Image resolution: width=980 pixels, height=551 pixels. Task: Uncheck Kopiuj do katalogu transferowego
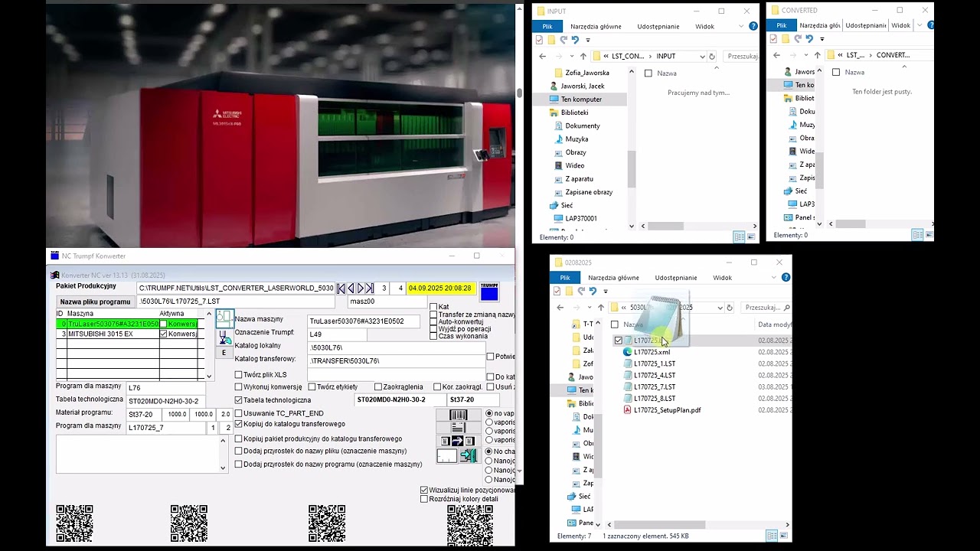[239, 424]
